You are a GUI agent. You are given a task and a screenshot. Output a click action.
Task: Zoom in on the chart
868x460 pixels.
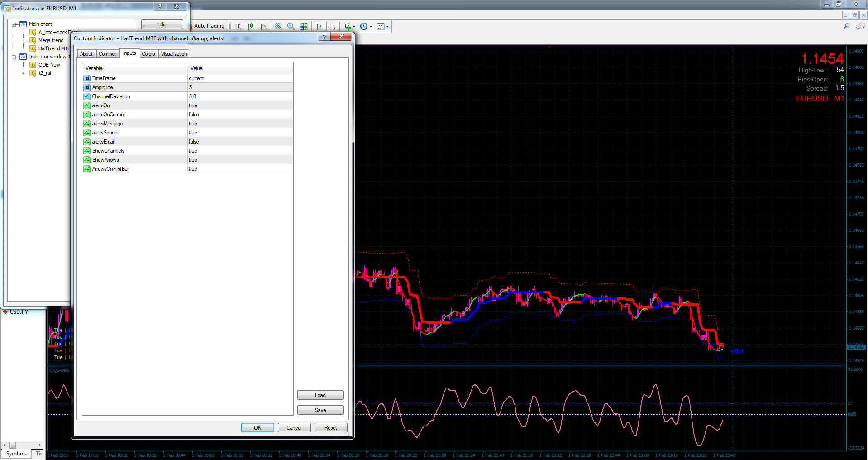point(278,26)
